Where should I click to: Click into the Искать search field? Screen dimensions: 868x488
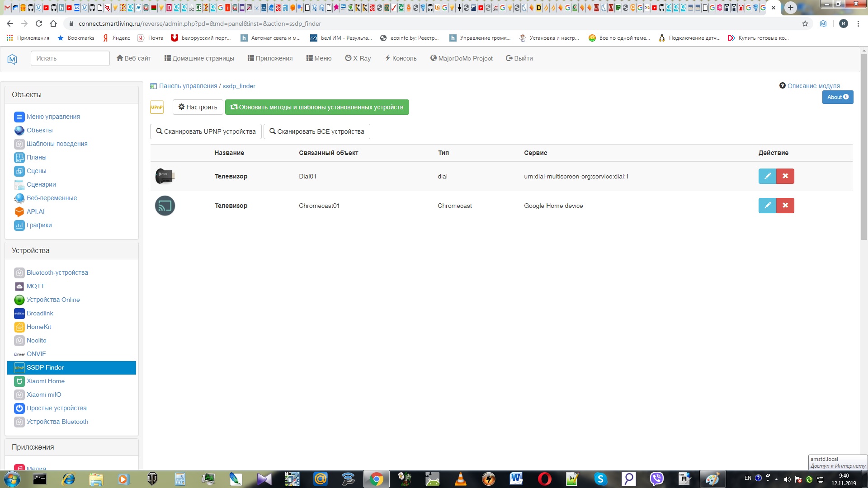[x=70, y=58]
